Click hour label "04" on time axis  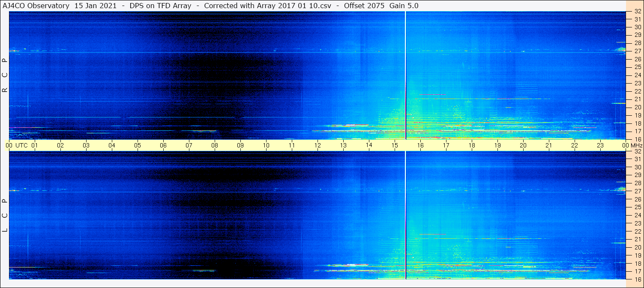tap(112, 145)
